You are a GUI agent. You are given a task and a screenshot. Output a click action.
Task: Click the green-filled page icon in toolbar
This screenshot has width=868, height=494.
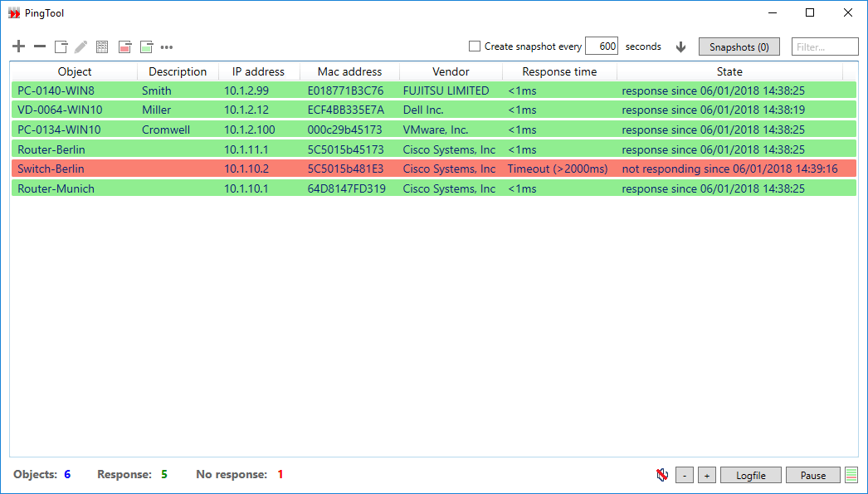146,47
